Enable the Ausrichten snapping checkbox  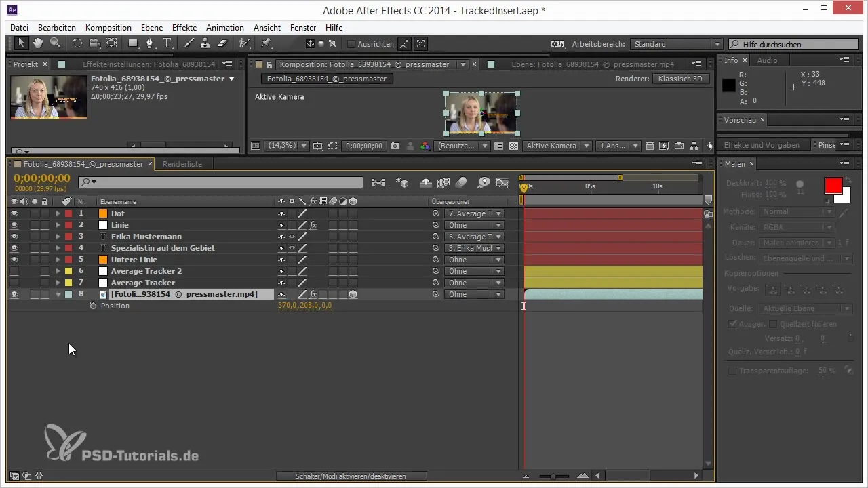coord(351,44)
